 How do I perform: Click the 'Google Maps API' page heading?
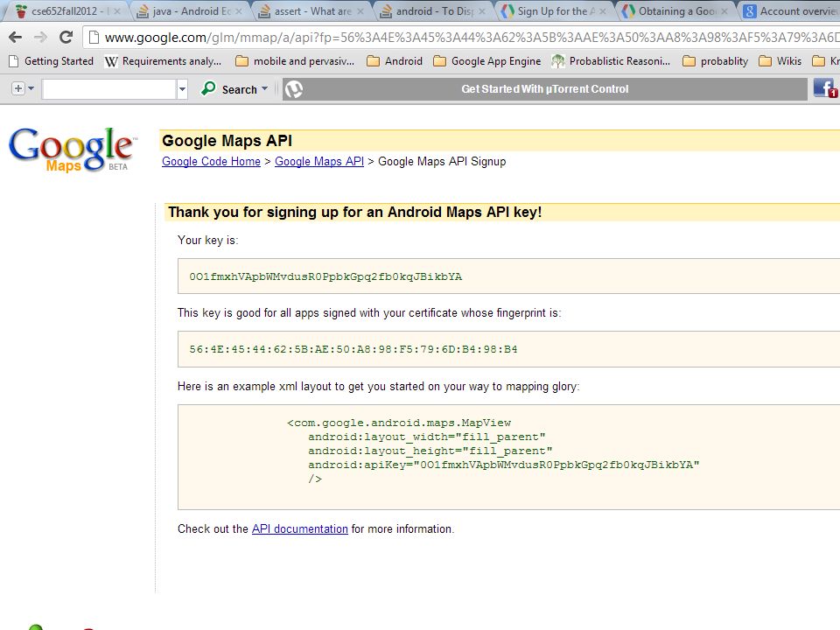[x=227, y=140]
